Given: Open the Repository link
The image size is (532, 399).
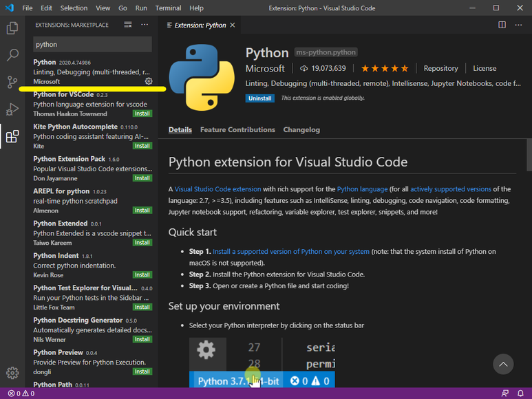Looking at the screenshot, I should [x=440, y=69].
